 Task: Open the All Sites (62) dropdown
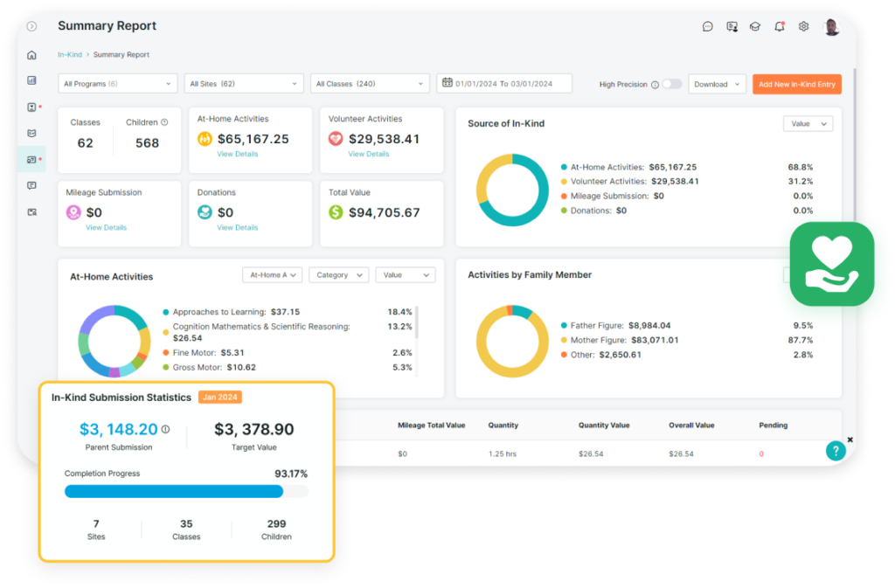click(x=244, y=84)
